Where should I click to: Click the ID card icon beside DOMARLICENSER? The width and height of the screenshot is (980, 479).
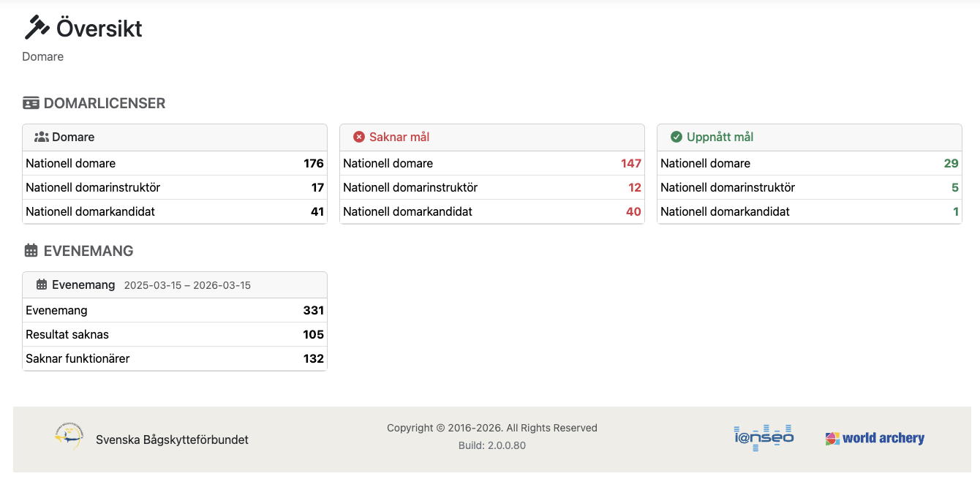pos(31,103)
